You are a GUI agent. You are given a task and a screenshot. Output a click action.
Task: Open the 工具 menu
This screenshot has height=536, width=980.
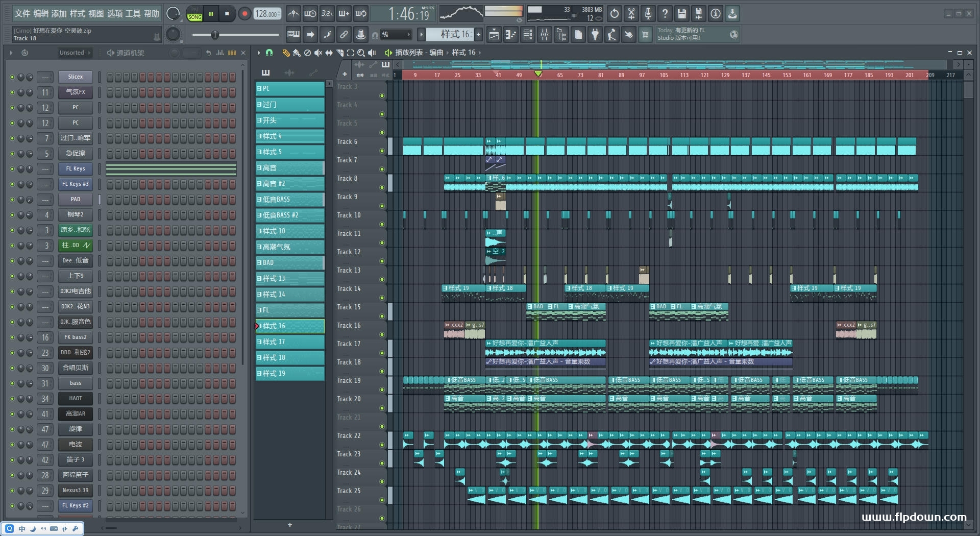(x=133, y=14)
